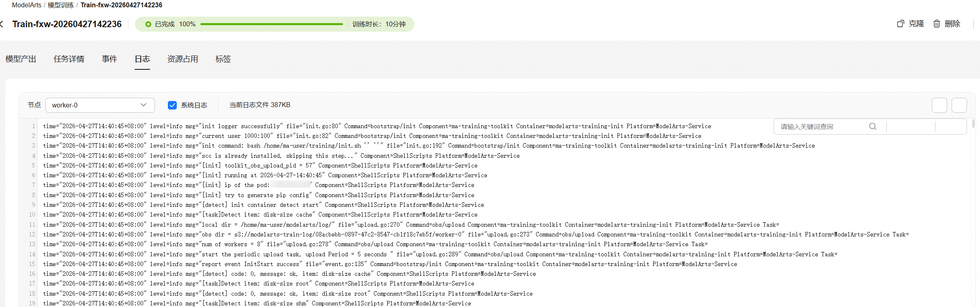
Task: Click the breadcrumb current item Train-fxw-20260427142236
Action: pos(121,5)
